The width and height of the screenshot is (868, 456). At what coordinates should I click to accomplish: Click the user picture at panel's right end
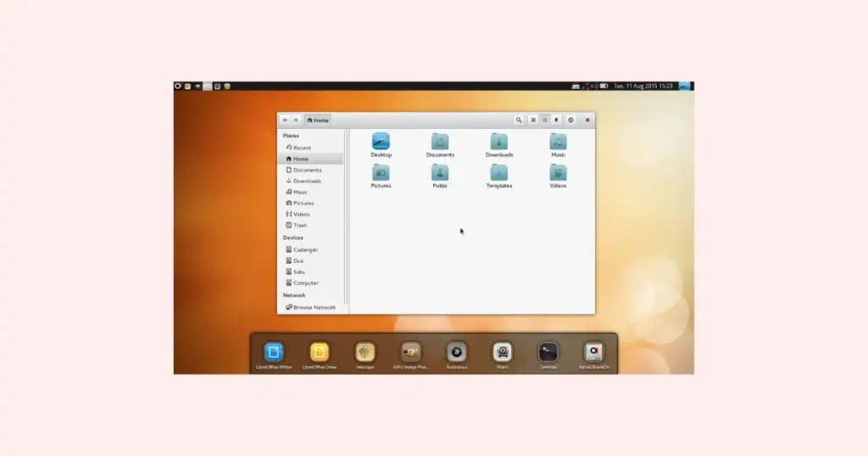[685, 86]
